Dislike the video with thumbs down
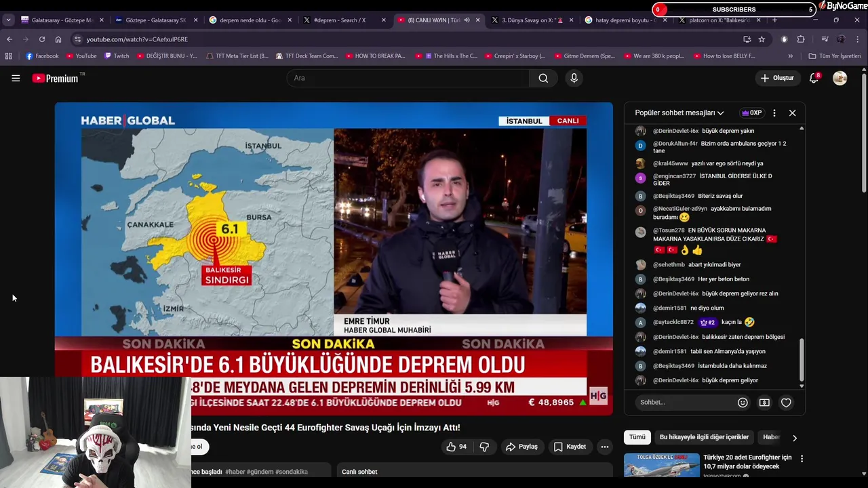Image resolution: width=868 pixels, height=488 pixels. tap(484, 447)
